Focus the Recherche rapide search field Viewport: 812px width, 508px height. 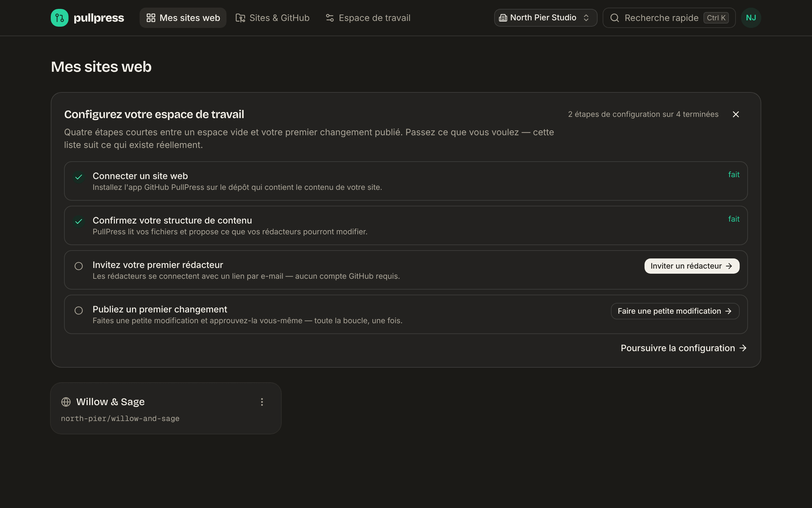pos(669,18)
